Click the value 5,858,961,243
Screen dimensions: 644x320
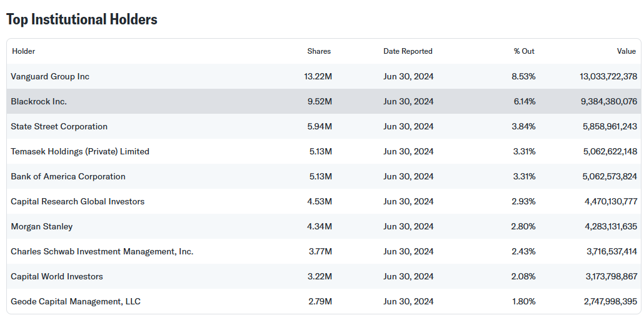pos(610,126)
